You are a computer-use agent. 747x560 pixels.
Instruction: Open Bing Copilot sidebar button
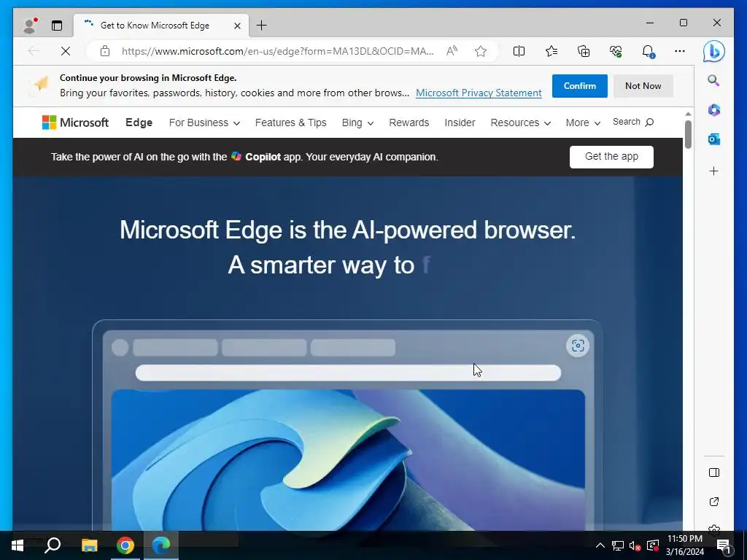[x=713, y=51]
